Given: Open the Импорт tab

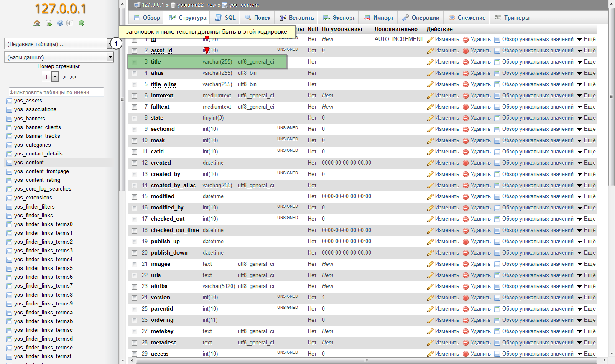Looking at the screenshot, I should [378, 18].
